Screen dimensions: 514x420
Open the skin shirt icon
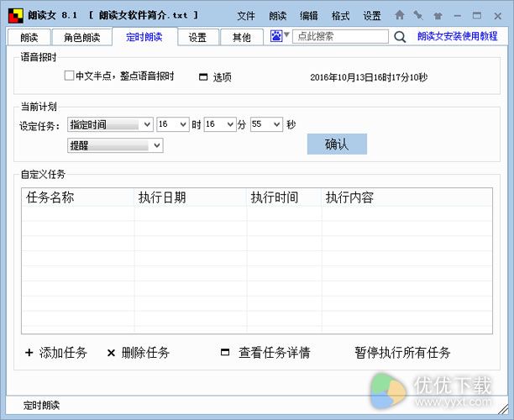tap(438, 15)
